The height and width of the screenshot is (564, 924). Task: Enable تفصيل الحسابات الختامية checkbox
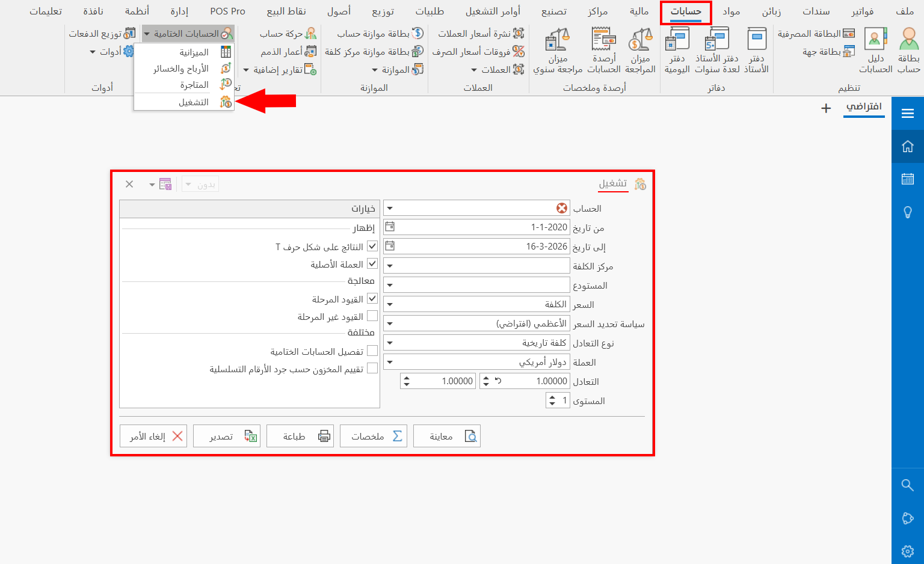[x=372, y=351]
